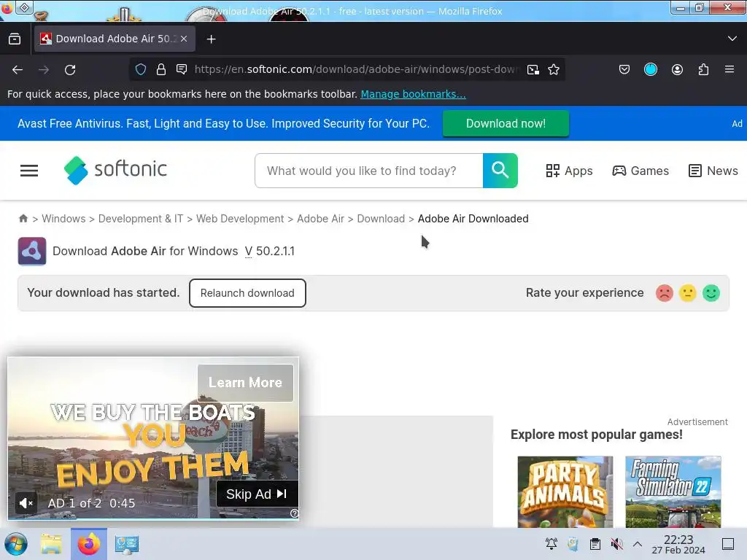
Task: Click Avast Free Antivirus ad text
Action: coord(223,123)
